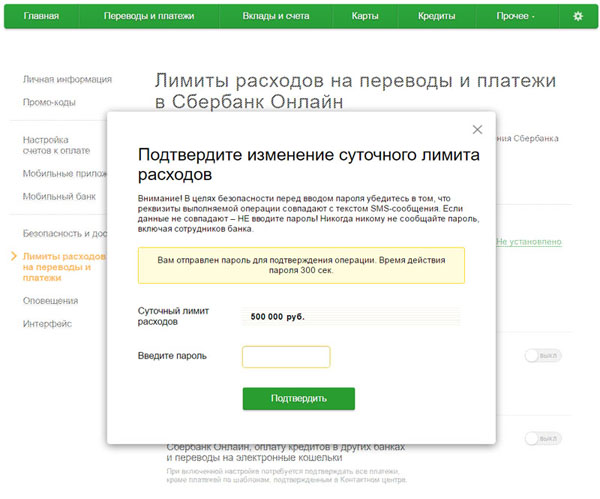
Task: Select Настройка счетов к оплате
Action: (x=56, y=144)
